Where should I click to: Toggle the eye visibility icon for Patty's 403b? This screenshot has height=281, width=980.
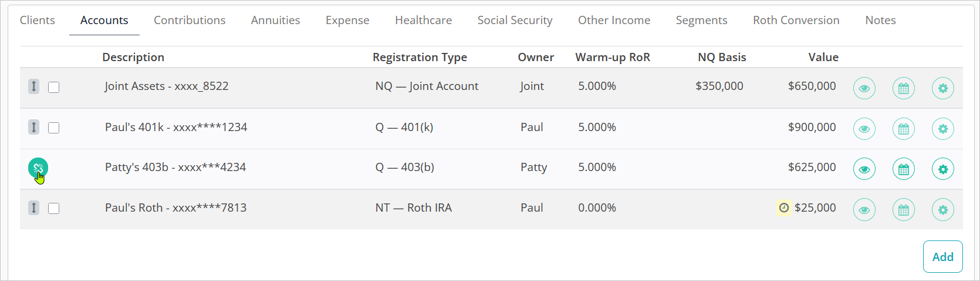pos(864,169)
